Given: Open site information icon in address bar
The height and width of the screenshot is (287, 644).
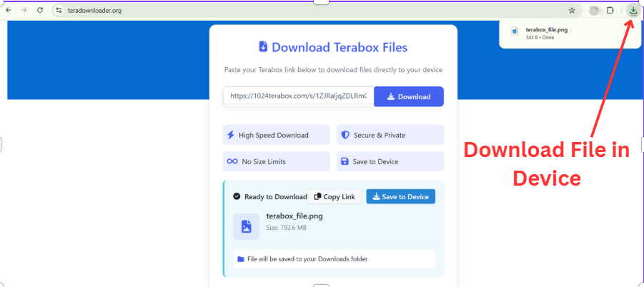Looking at the screenshot, I should click(x=59, y=11).
